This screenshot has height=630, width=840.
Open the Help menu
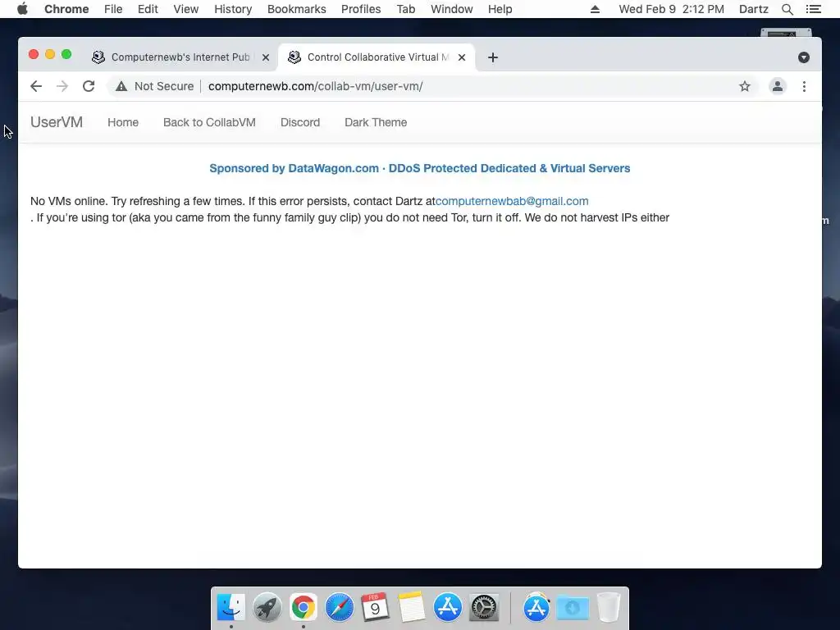[x=500, y=9]
